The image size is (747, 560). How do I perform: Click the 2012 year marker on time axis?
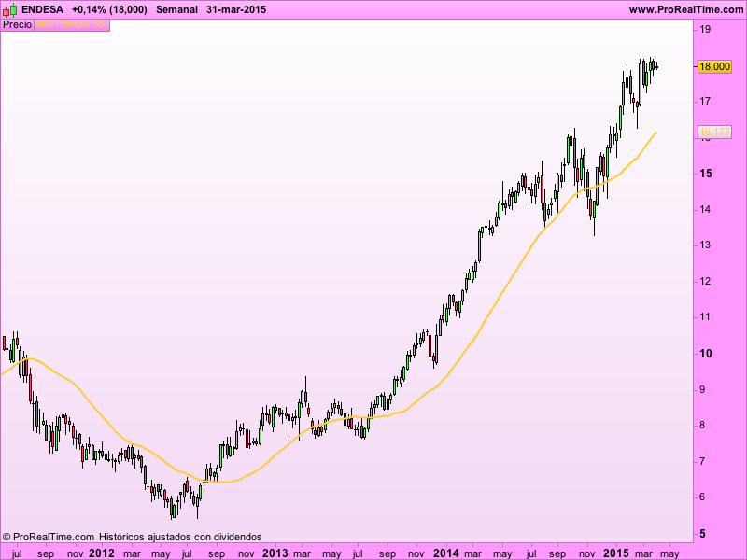pos(102,553)
